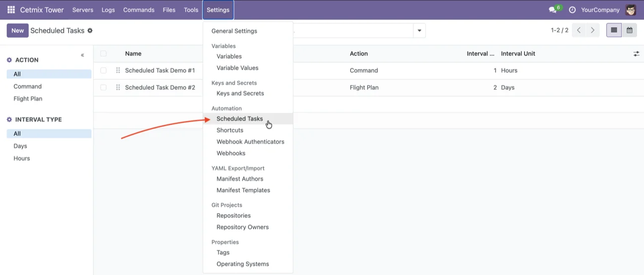Click the New button
Screen dimensions: 644x275
point(18,31)
